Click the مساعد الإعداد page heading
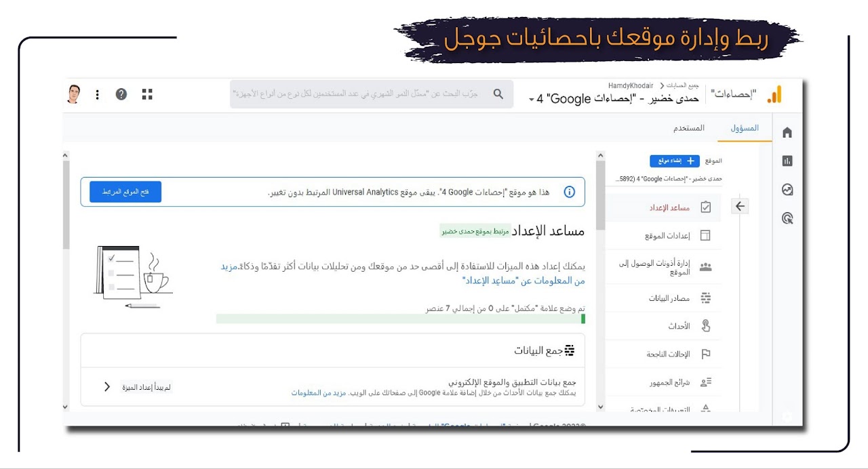 pos(549,230)
